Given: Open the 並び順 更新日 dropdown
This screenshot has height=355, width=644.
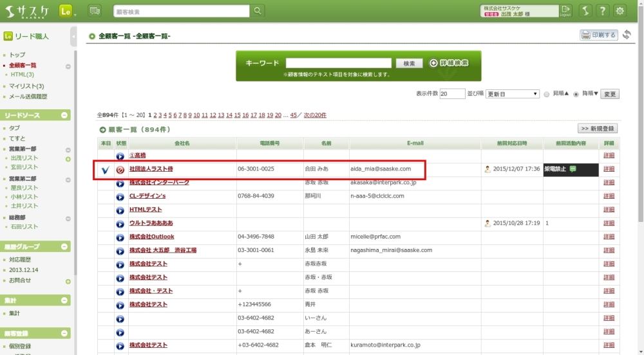Looking at the screenshot, I should pyautogui.click(x=512, y=94).
